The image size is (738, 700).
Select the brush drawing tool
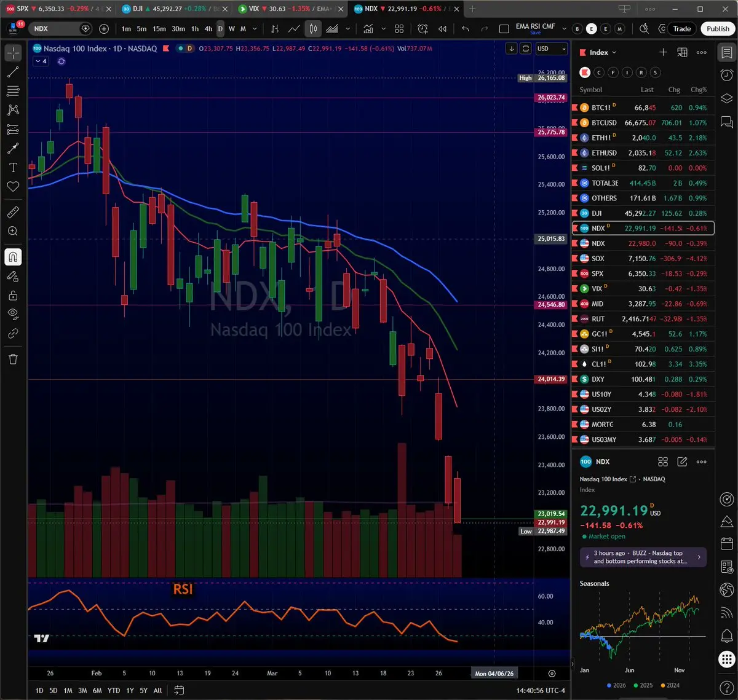click(13, 148)
